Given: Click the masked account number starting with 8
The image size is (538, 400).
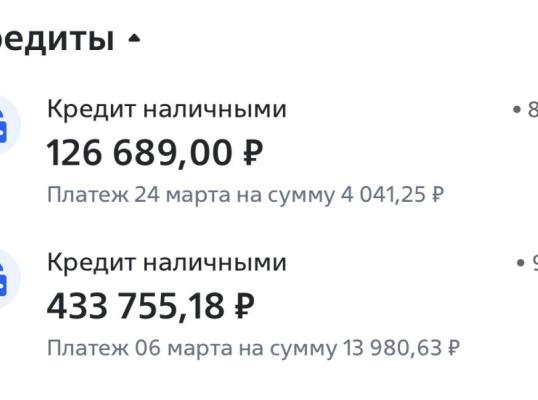Looking at the screenshot, I should click(x=525, y=110).
